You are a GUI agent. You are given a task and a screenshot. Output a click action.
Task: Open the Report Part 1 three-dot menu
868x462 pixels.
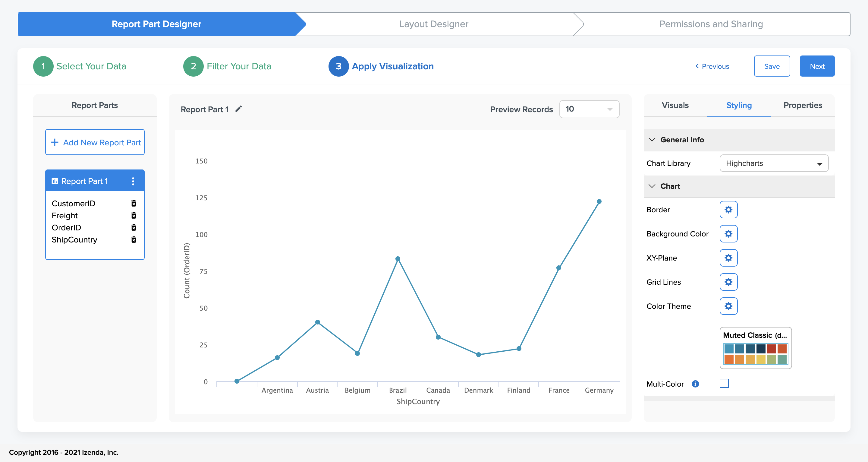point(133,182)
